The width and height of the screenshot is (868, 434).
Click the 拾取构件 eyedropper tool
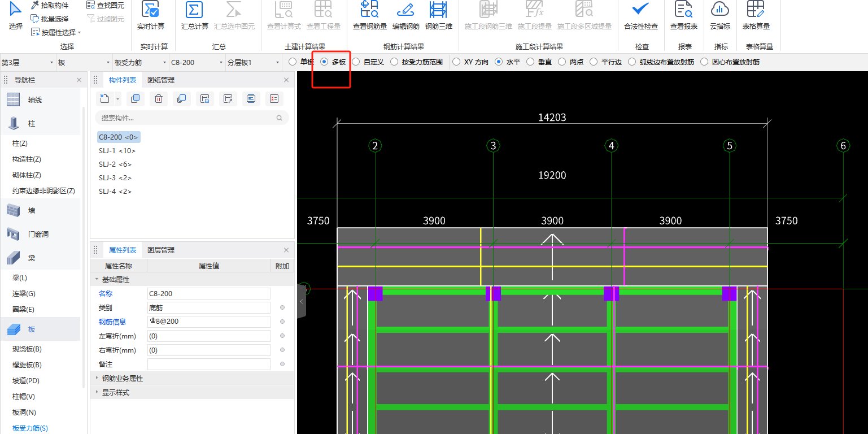point(50,5)
